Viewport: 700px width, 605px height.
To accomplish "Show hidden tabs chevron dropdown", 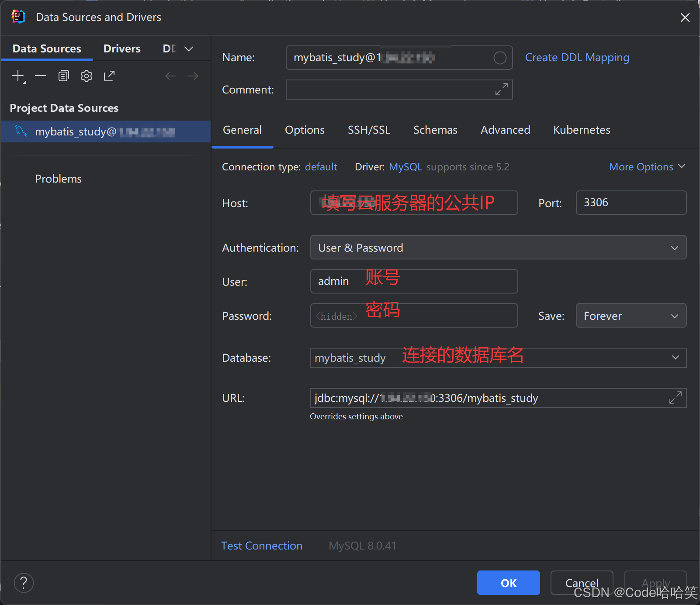I will pyautogui.click(x=189, y=48).
